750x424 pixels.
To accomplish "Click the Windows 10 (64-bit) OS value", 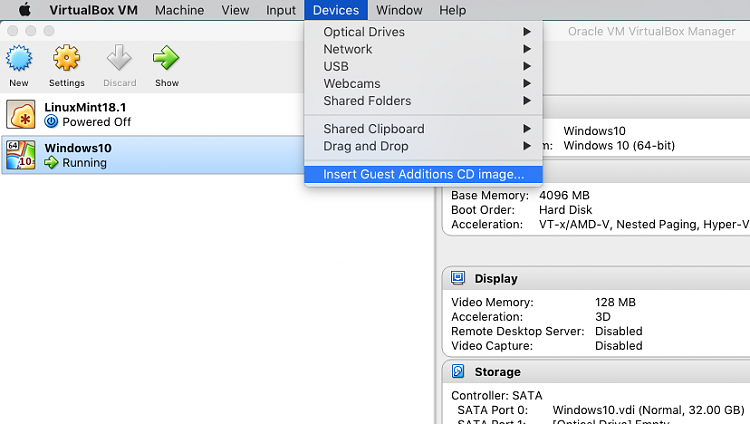I will (x=619, y=145).
